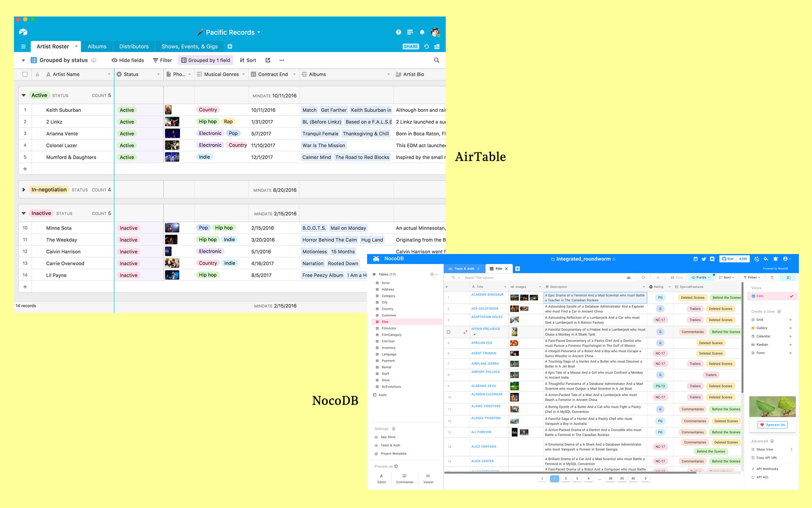Toggle row checkbox for AFFAIR PREJUDICE
812x508 pixels.
tap(447, 332)
